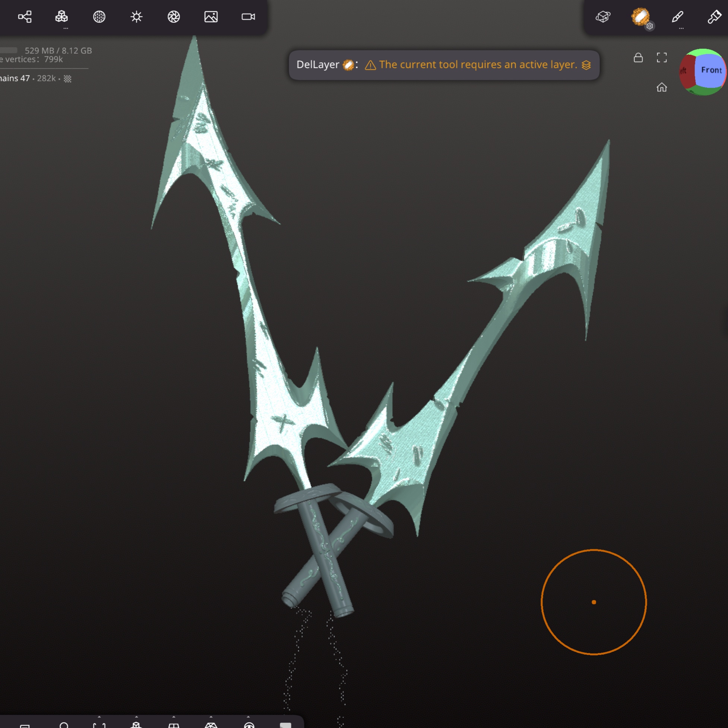
Task: Toggle the camera lock icon
Action: pyautogui.click(x=638, y=58)
